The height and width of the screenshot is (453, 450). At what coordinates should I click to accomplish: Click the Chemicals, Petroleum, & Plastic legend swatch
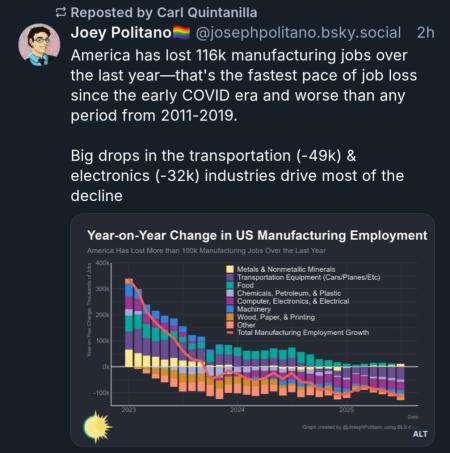(x=230, y=293)
